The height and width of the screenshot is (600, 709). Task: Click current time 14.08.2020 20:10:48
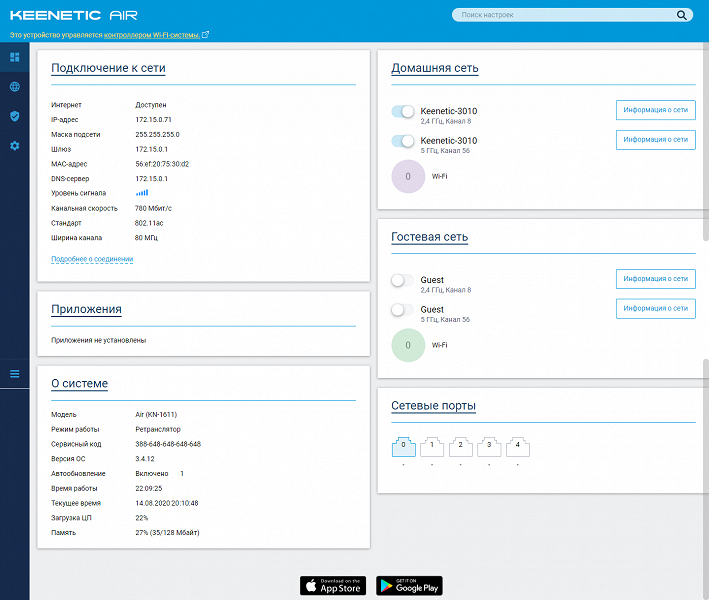(166, 503)
